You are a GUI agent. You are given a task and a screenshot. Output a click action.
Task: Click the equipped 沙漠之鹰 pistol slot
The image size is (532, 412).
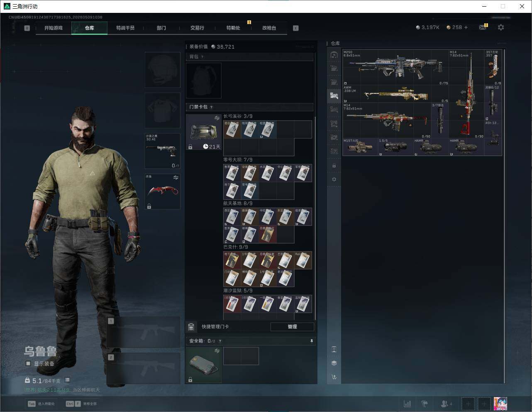tap(162, 151)
